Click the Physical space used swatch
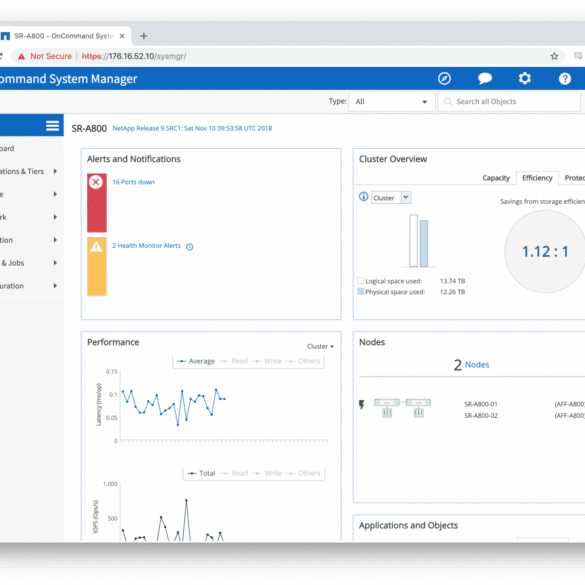This screenshot has width=585, height=585. coord(361,291)
